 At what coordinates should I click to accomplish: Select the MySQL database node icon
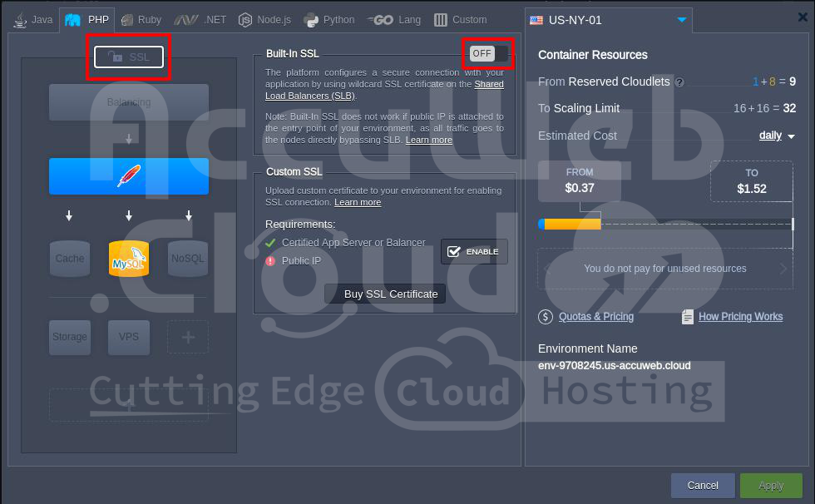[x=129, y=259]
